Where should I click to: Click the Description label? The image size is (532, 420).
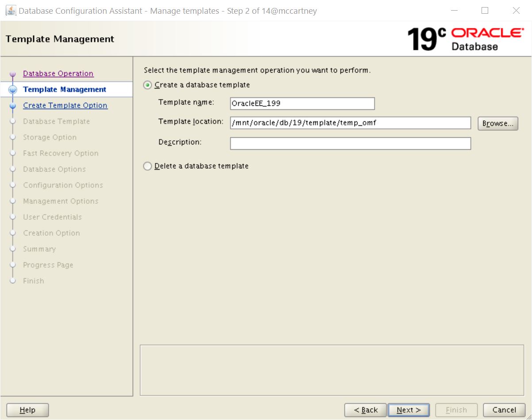(180, 142)
